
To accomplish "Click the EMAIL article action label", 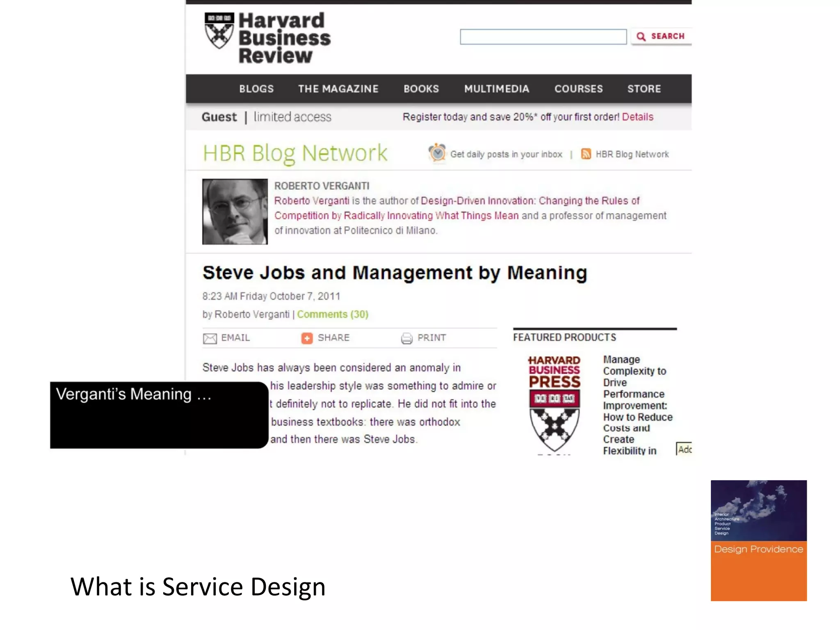I will [235, 338].
